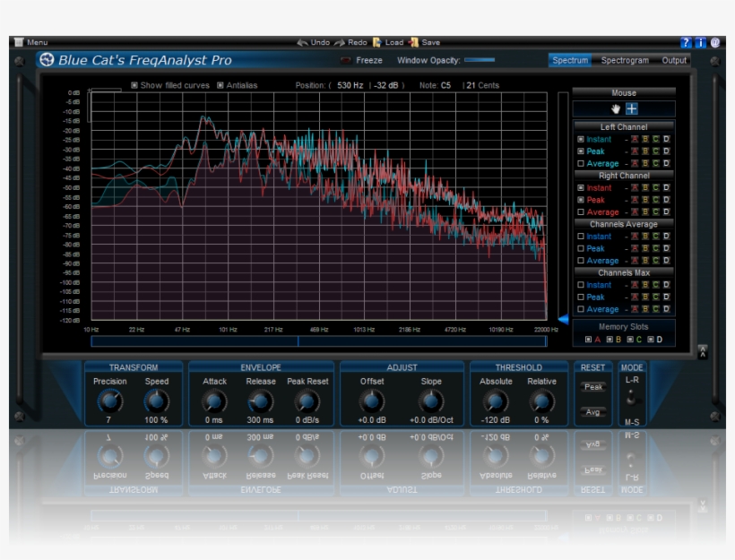This screenshot has width=735, height=560.
Task: Enable Left Channel Average curve
Action: [581, 164]
